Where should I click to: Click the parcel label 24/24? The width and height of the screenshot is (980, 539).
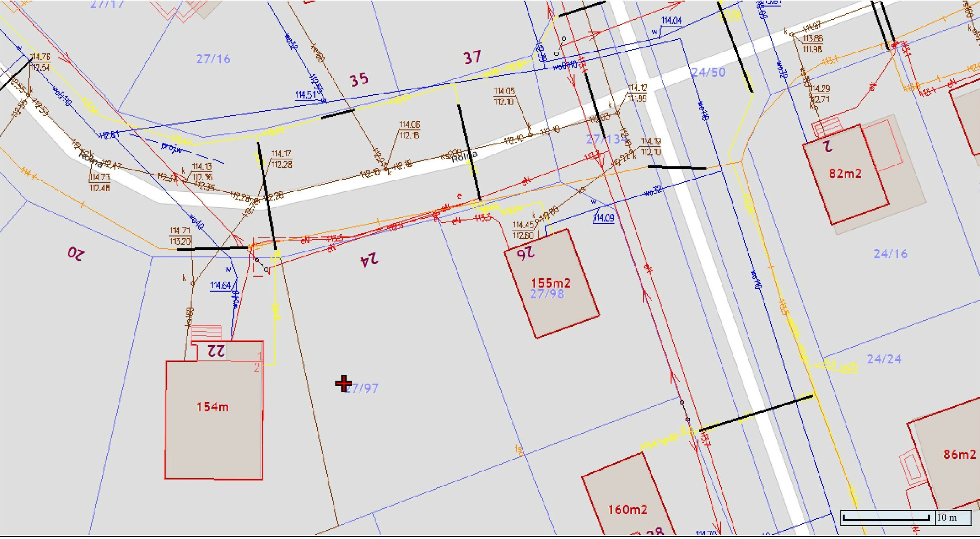tap(884, 359)
